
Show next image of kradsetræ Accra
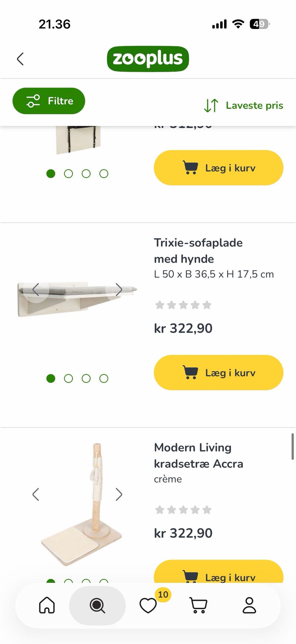(119, 494)
